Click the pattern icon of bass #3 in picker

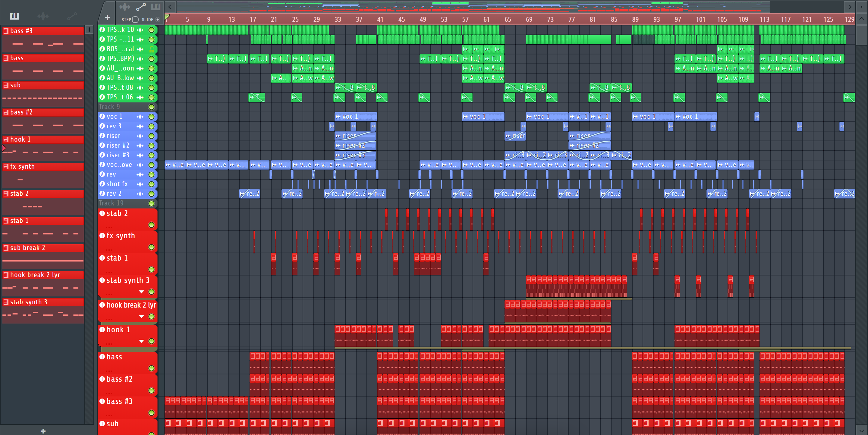coord(6,31)
